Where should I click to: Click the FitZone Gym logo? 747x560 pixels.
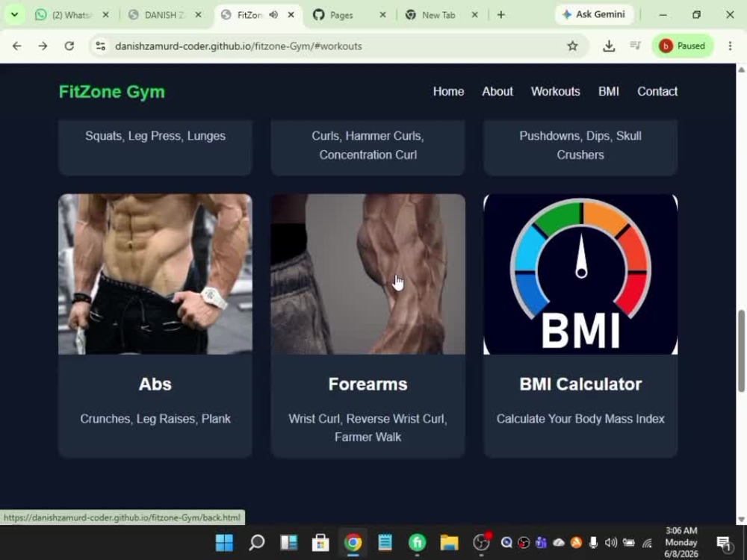(x=111, y=91)
